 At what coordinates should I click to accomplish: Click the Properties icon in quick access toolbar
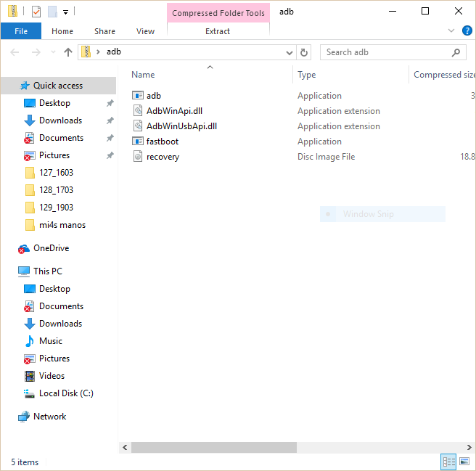coord(36,12)
